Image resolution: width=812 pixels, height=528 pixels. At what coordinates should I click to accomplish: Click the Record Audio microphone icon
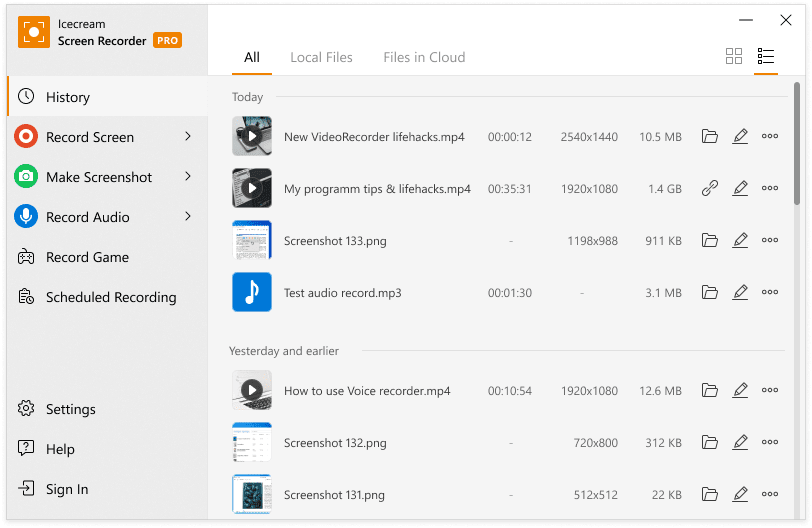[x=26, y=217]
